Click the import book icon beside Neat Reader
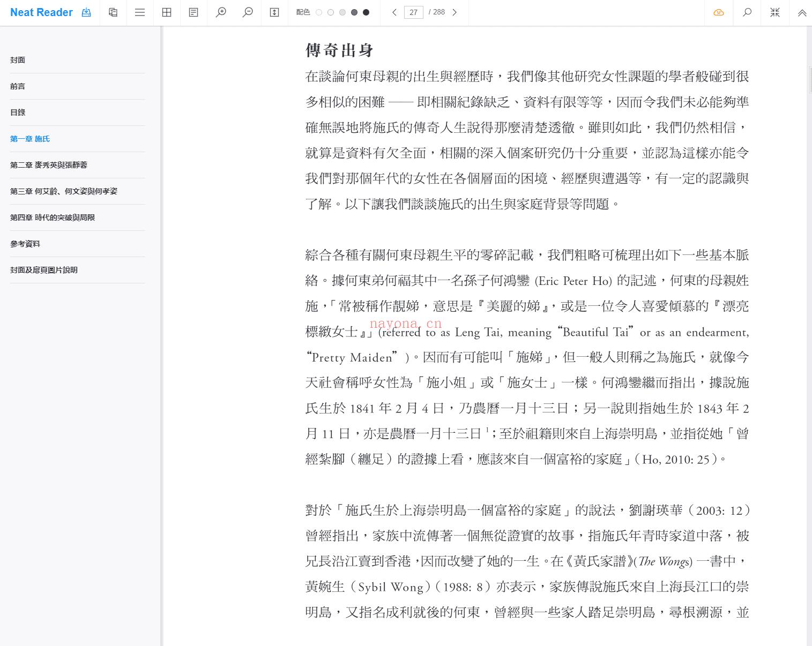812x646 pixels. click(x=86, y=12)
